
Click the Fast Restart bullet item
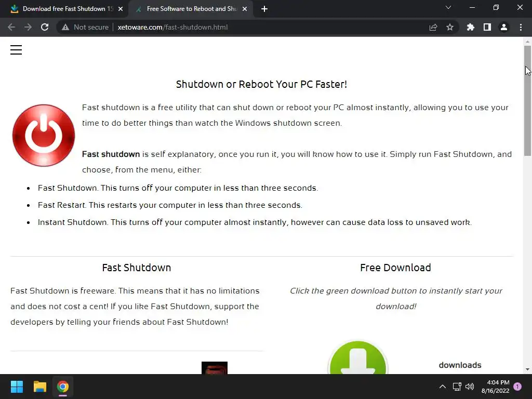170,205
